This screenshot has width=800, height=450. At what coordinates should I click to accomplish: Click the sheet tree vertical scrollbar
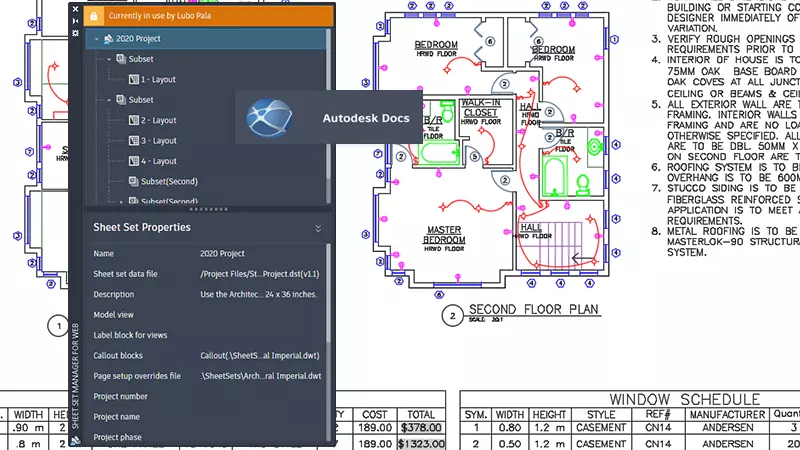[x=328, y=104]
